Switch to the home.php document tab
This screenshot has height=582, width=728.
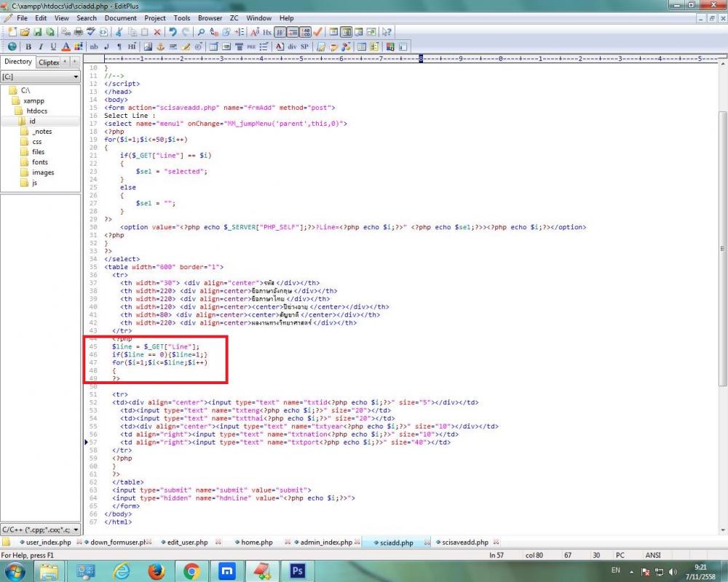click(256, 542)
